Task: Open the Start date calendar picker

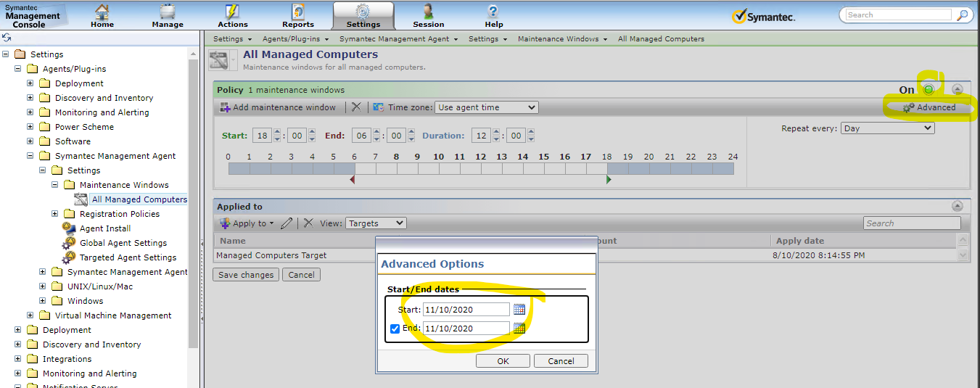Action: tap(519, 310)
